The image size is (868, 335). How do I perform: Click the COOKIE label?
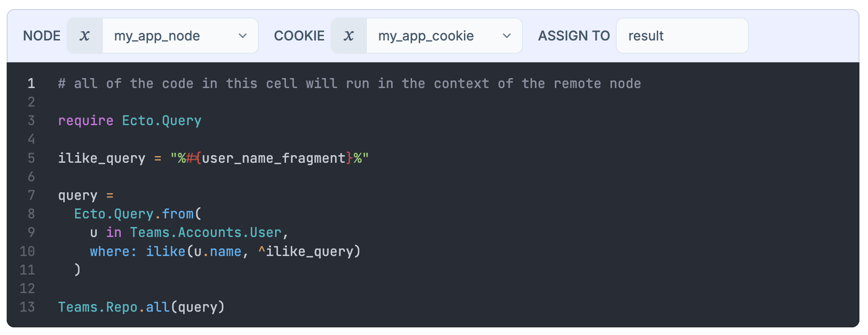[x=299, y=36]
